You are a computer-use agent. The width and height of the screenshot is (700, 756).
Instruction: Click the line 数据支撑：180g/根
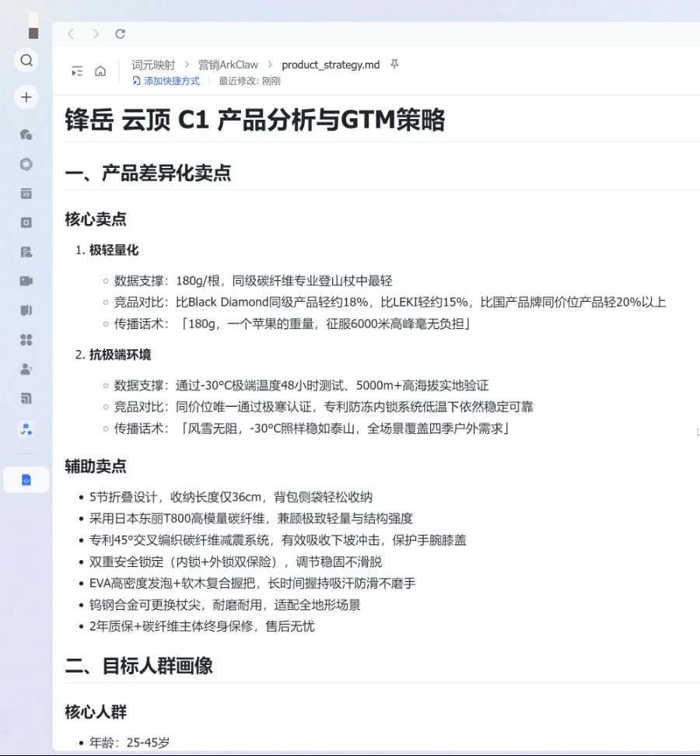tap(253, 281)
